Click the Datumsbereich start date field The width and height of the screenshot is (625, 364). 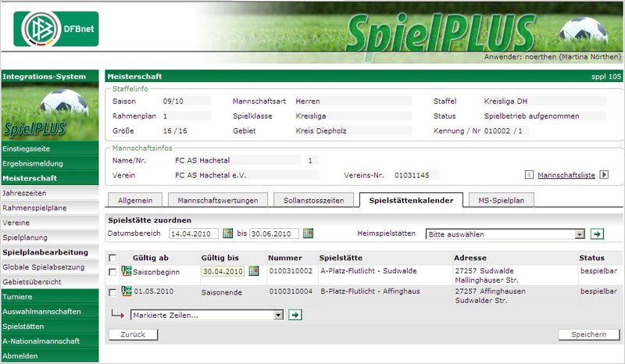click(195, 234)
